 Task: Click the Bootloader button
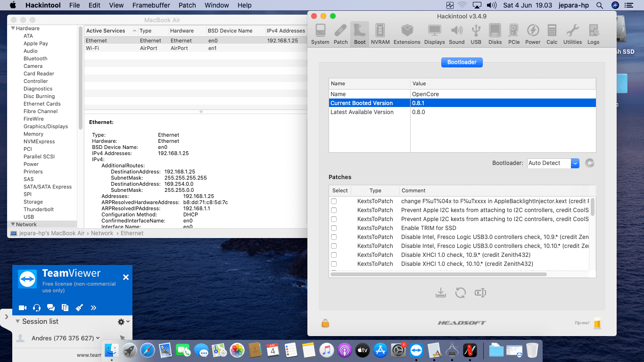pyautogui.click(x=462, y=62)
